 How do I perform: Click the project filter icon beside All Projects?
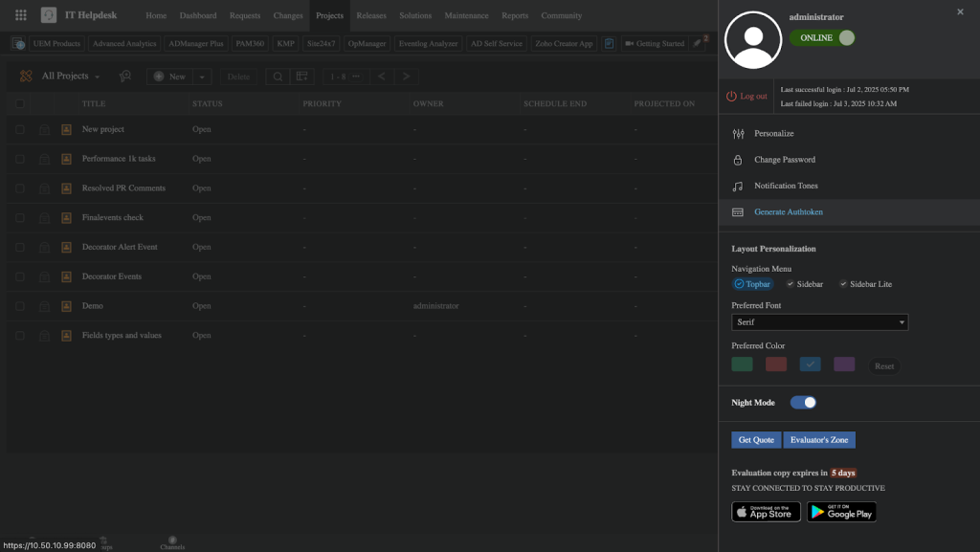point(125,77)
